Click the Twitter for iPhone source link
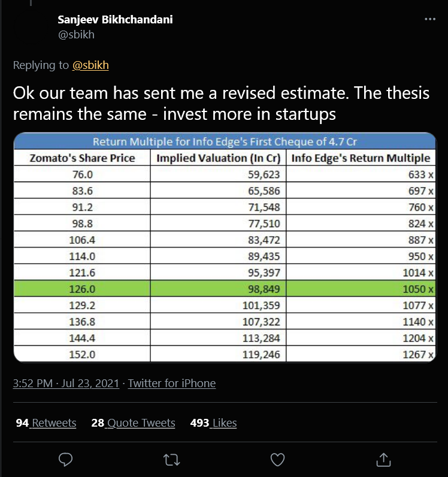 (x=172, y=384)
